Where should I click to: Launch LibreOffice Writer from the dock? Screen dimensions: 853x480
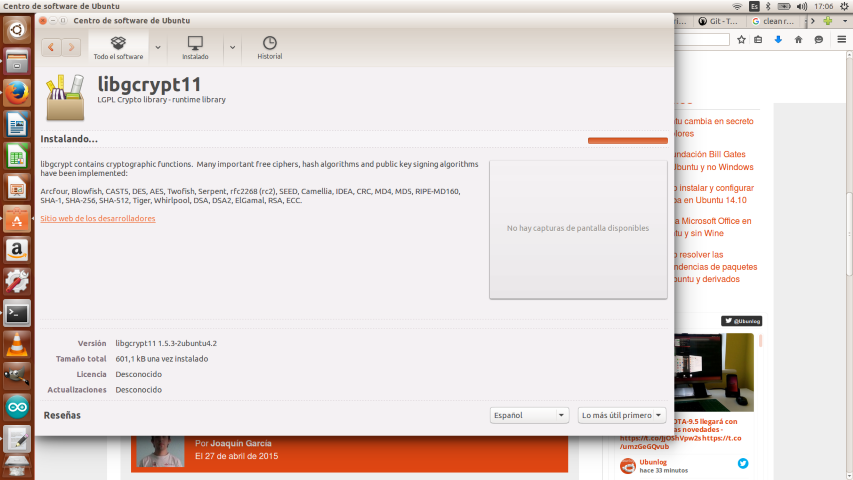pyautogui.click(x=17, y=124)
